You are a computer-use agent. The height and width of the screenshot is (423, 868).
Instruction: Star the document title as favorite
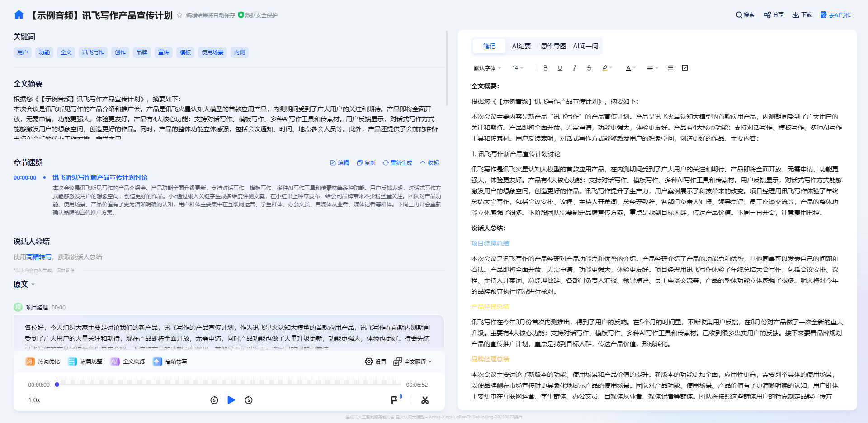point(179,15)
